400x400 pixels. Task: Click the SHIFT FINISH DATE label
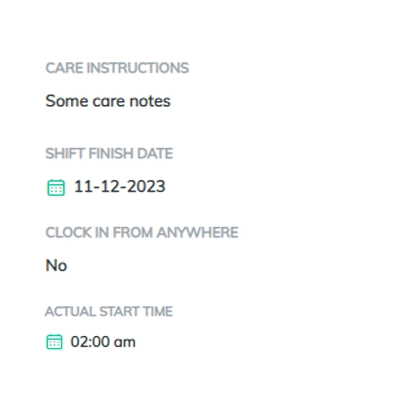109,154
